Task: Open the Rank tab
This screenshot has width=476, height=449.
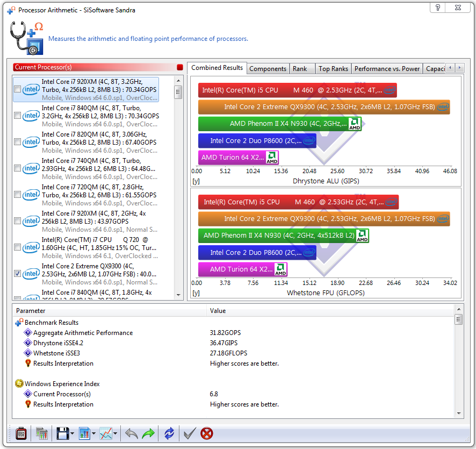Action: coord(302,69)
